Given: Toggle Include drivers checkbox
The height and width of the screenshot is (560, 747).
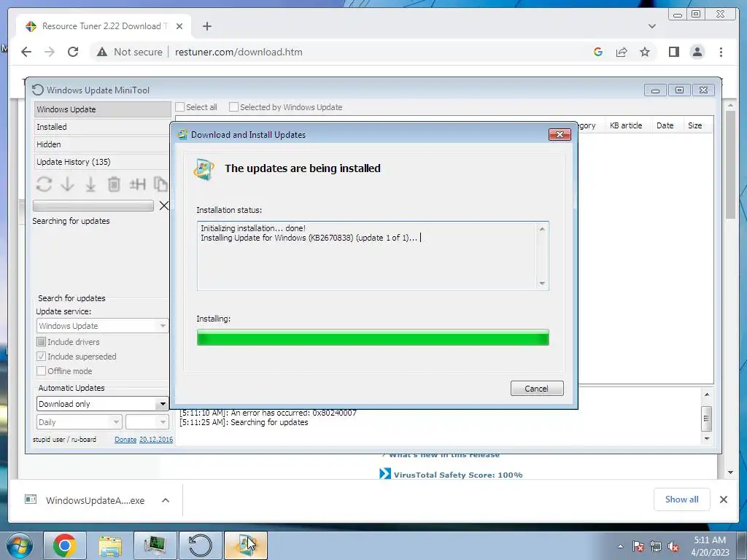Looking at the screenshot, I should point(42,342).
